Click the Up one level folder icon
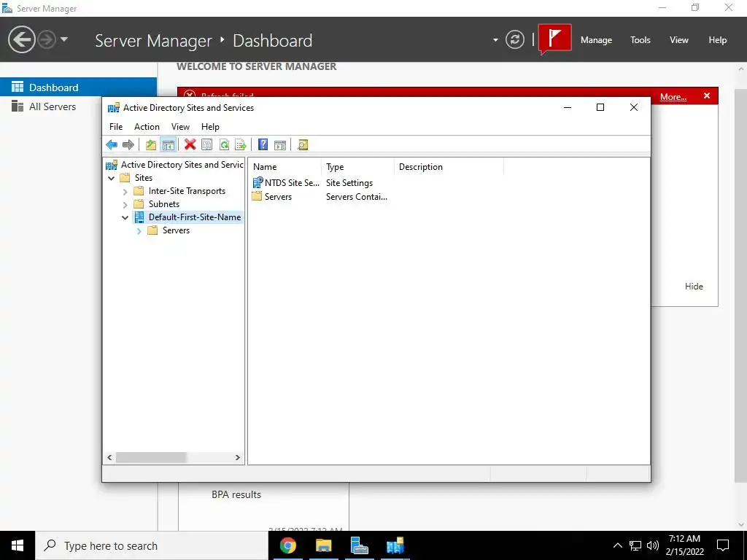The width and height of the screenshot is (747, 560). pos(151,145)
